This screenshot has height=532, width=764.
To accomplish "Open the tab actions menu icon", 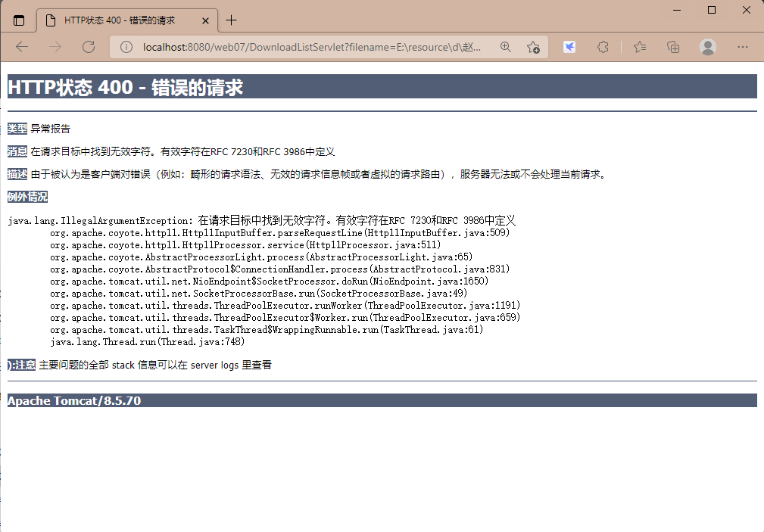I will click(x=18, y=20).
